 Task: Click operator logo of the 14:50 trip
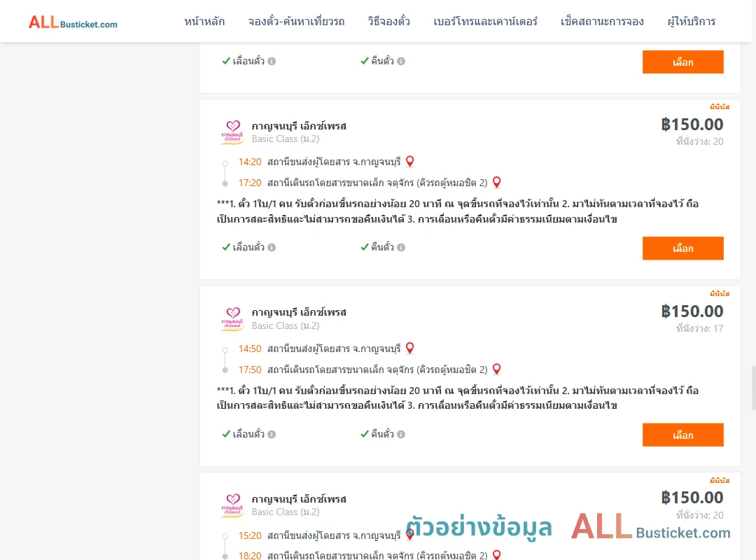coord(232,318)
